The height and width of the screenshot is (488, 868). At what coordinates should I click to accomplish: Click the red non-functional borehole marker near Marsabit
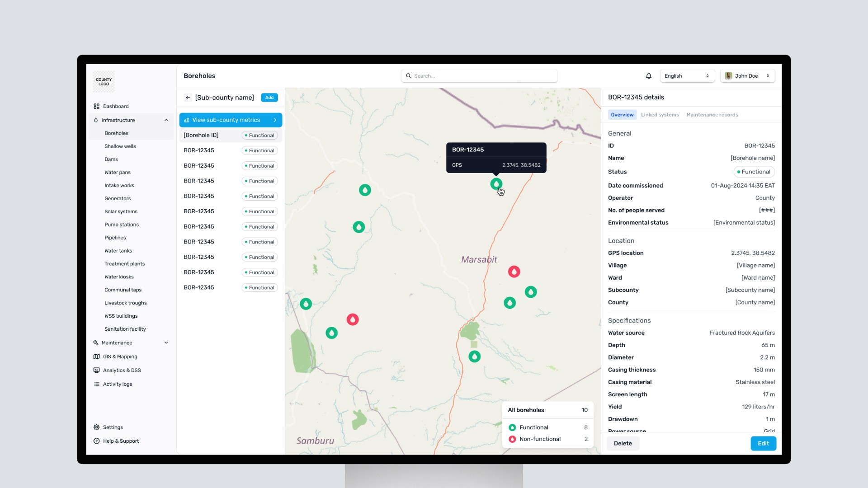point(514,272)
